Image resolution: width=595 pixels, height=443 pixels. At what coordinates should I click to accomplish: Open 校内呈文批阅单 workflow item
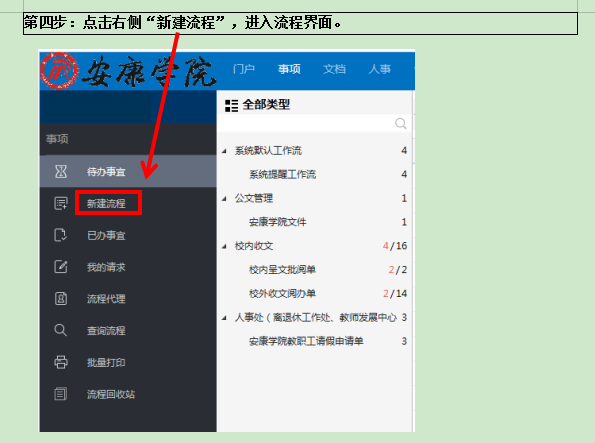[282, 270]
